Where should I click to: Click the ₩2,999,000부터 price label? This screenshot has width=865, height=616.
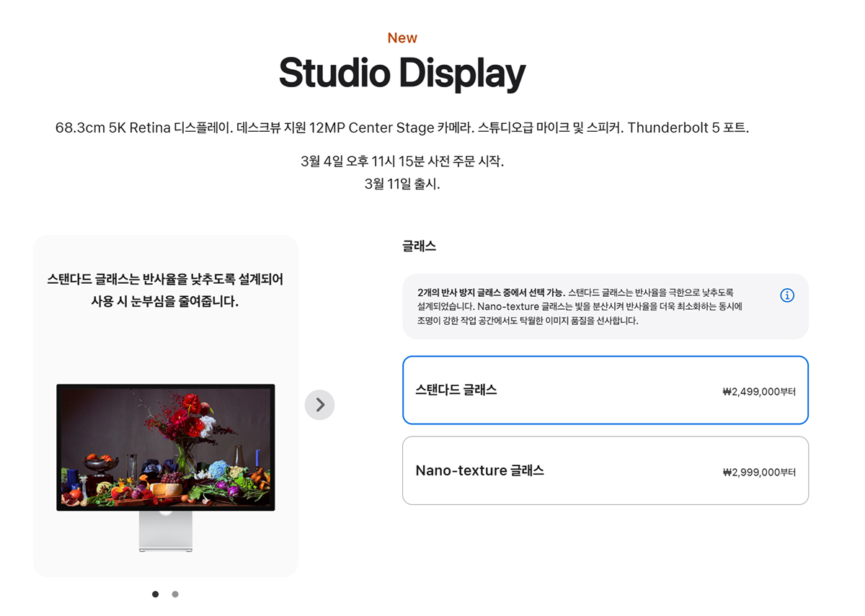758,473
